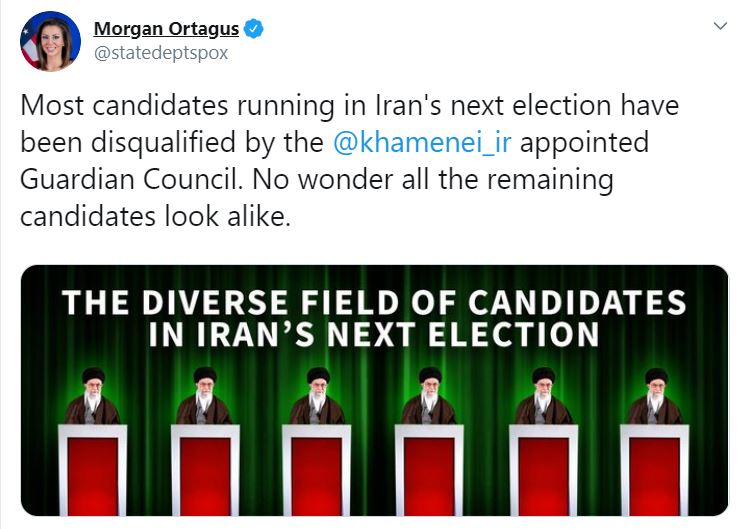Click the leftmost red podium
This screenshot has width=747, height=529.
tap(92, 470)
